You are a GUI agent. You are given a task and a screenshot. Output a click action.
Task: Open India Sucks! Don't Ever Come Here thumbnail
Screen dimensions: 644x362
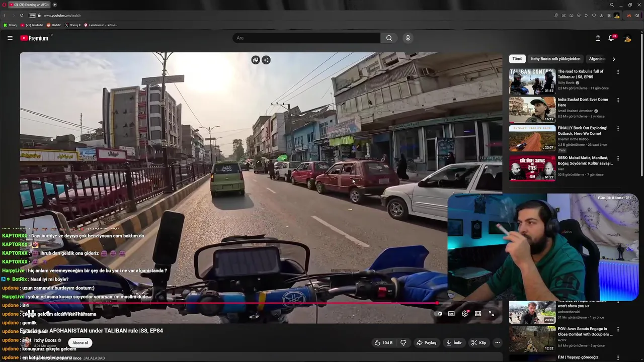pos(532,110)
